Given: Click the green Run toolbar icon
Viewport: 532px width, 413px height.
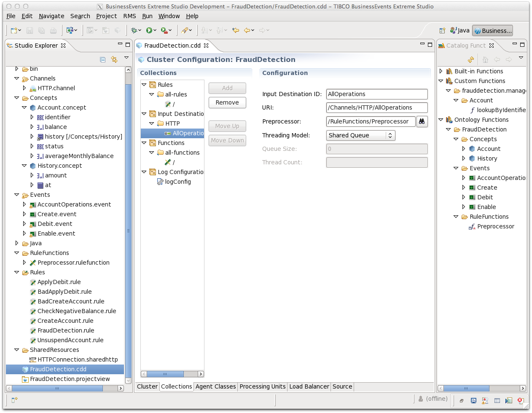Looking at the screenshot, I should click(x=149, y=30).
